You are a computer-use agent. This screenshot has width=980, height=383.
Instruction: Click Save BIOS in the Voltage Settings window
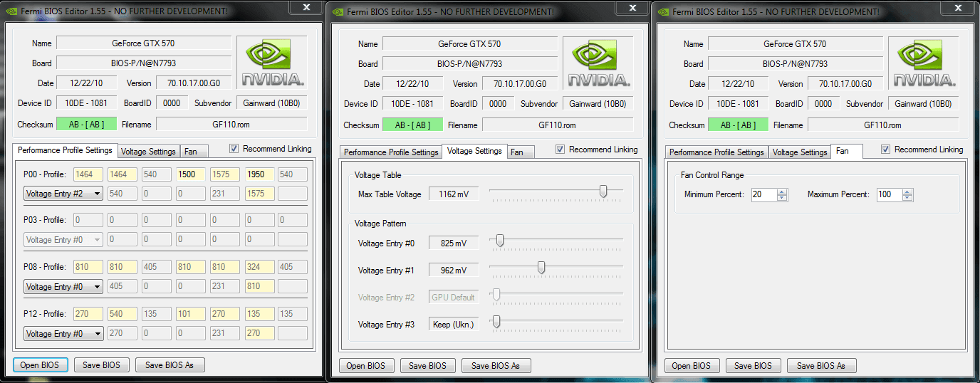[427, 366]
